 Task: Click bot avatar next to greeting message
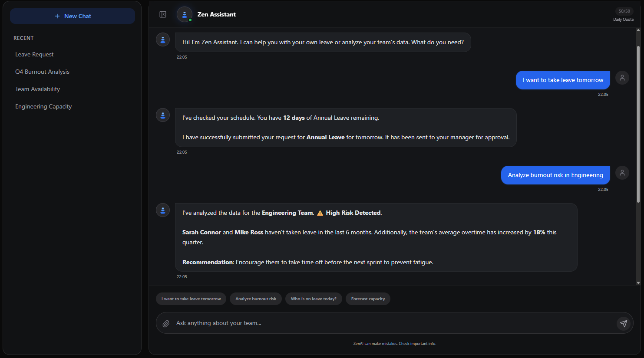(x=163, y=40)
